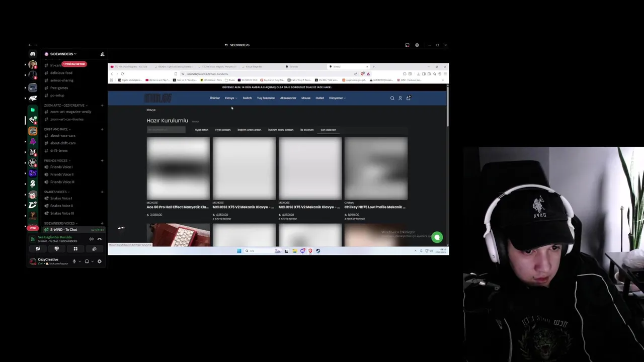Open the Chilkey ND75 Low Profile product link
The height and width of the screenshot is (362, 644).
coord(375,207)
